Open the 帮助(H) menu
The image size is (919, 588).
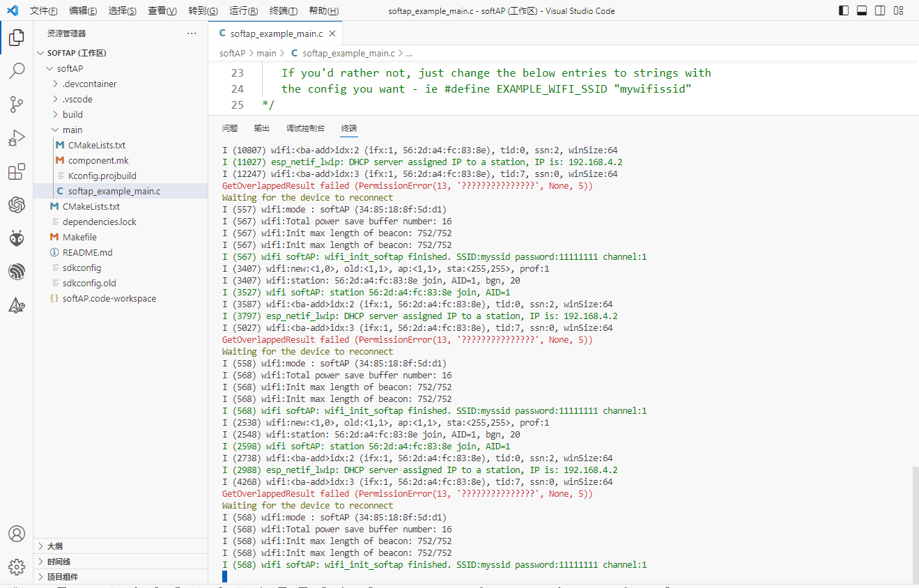pyautogui.click(x=324, y=11)
